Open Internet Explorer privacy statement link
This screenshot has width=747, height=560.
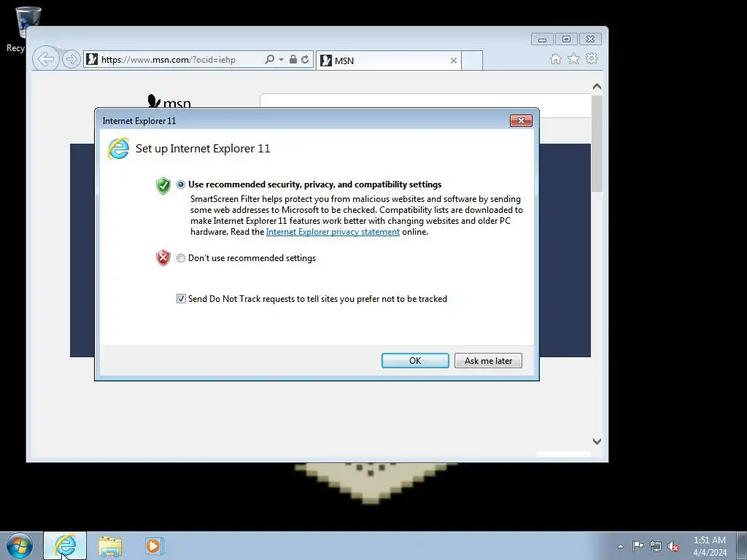(333, 232)
